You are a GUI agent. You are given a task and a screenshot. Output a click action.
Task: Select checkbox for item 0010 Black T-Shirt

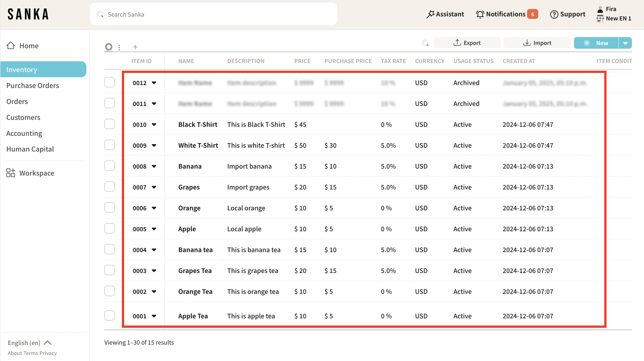(110, 124)
